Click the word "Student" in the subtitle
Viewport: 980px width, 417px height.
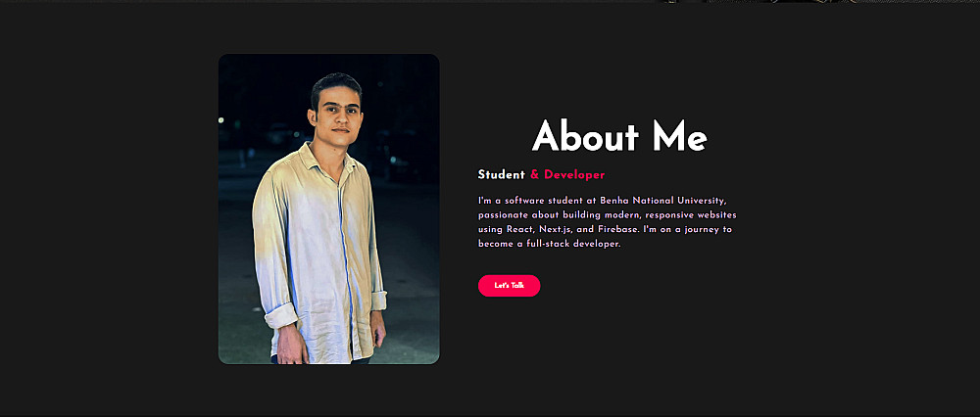(501, 175)
